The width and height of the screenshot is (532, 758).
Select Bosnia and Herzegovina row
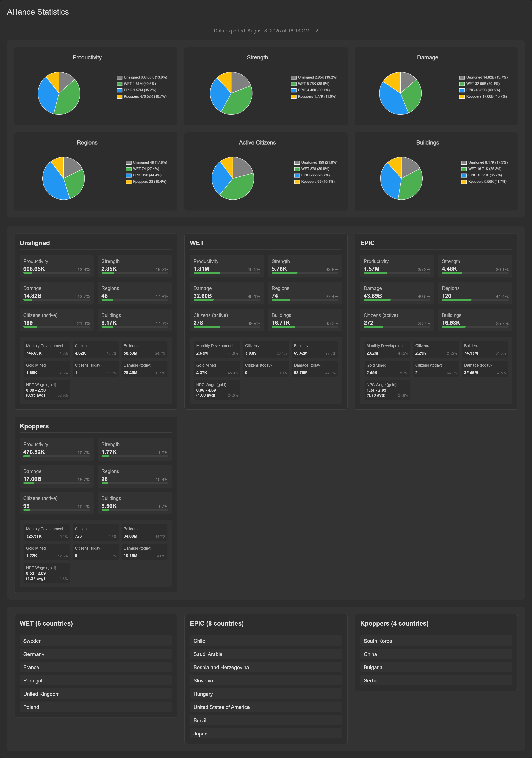[266, 667]
